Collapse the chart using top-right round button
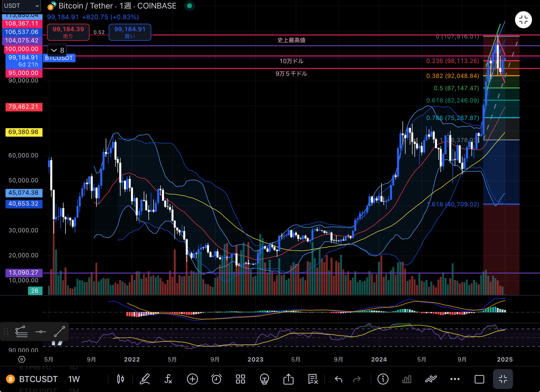540x392 pixels. tap(523, 20)
